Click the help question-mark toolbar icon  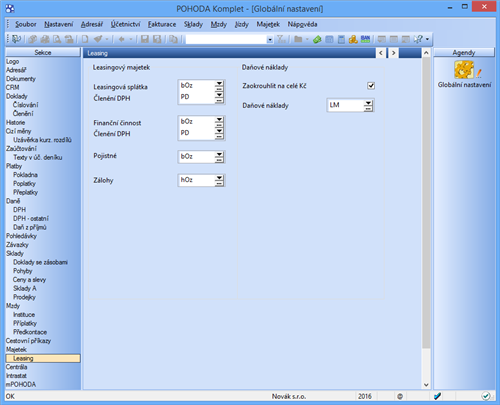click(418, 39)
